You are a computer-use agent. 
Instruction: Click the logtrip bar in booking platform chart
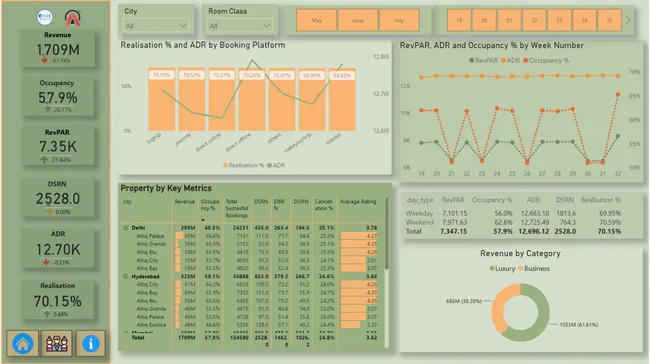pyautogui.click(x=162, y=99)
